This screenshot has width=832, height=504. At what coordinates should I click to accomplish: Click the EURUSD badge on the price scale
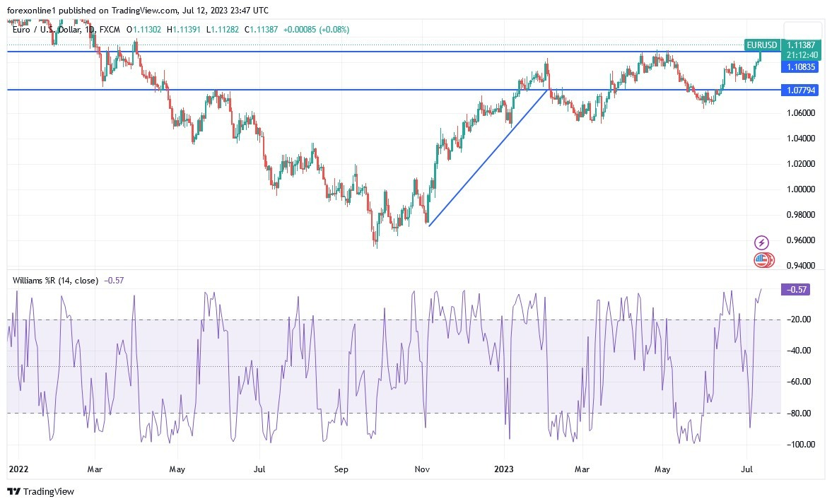(x=761, y=45)
